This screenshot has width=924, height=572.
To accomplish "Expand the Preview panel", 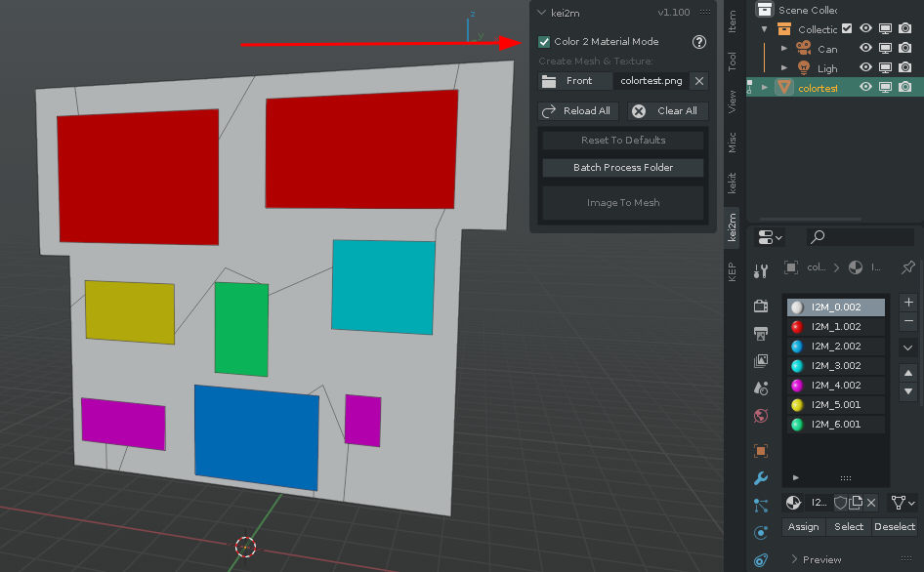I will click(x=794, y=559).
